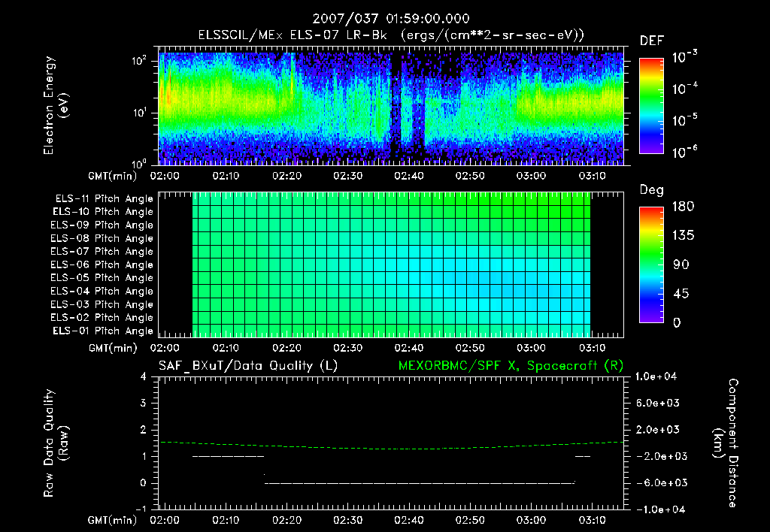Click the Raw Data Quality (Raw) axis label
770x532 pixels.
pyautogui.click(x=56, y=443)
